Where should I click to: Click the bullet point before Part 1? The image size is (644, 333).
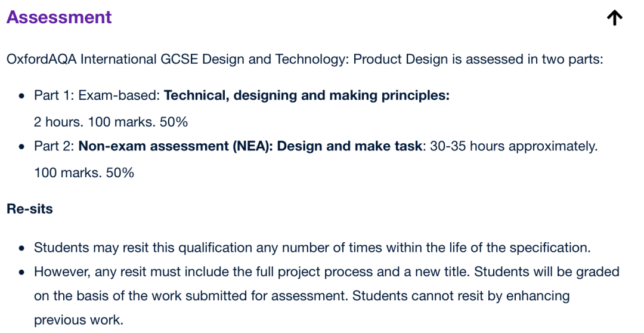coord(21,96)
